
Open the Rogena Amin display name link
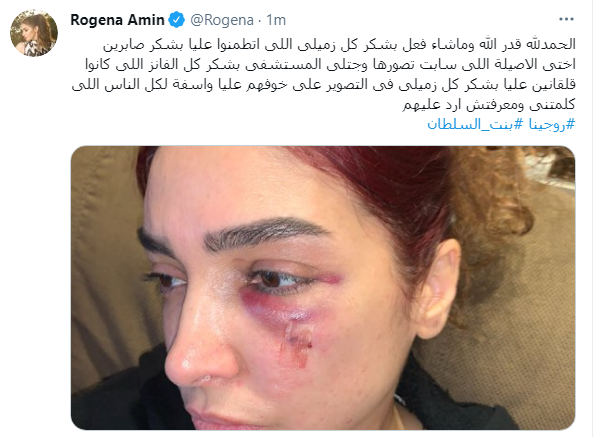[117, 20]
